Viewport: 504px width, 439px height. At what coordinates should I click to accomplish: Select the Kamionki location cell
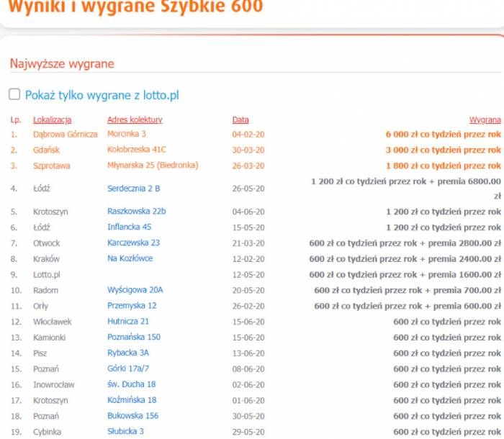(49, 338)
